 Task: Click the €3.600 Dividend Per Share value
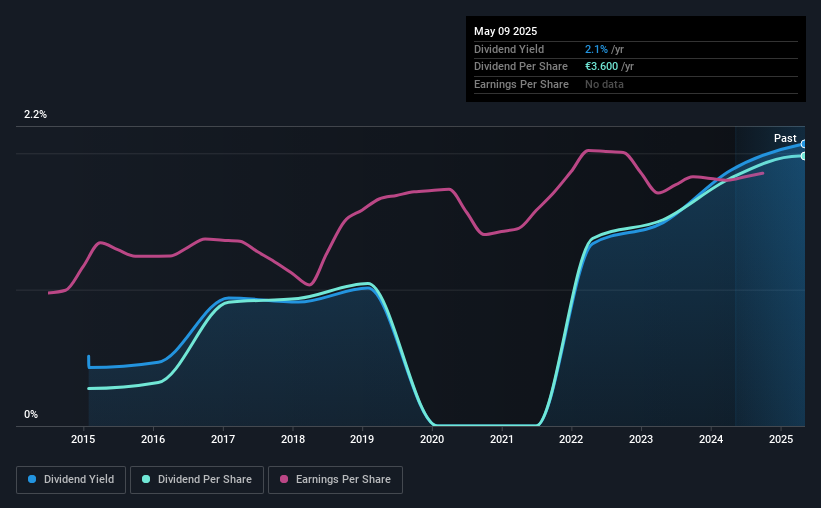(602, 67)
